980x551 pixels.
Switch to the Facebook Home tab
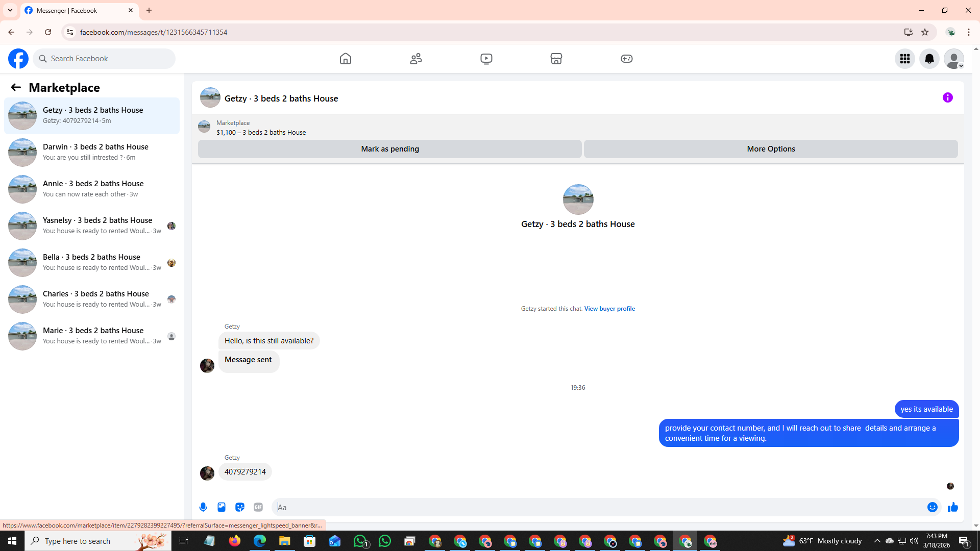[346, 59]
